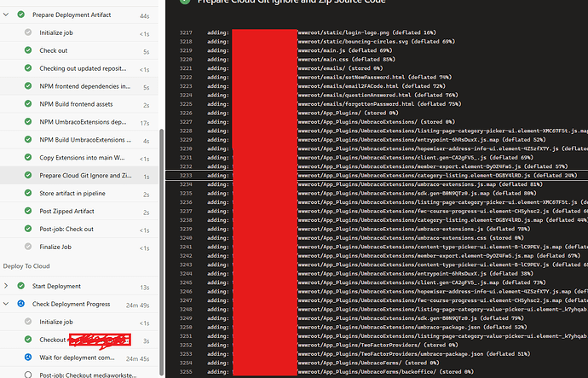Click the status icon beside NPM Build frontend assets
The width and height of the screenshot is (588, 378).
(x=28, y=103)
